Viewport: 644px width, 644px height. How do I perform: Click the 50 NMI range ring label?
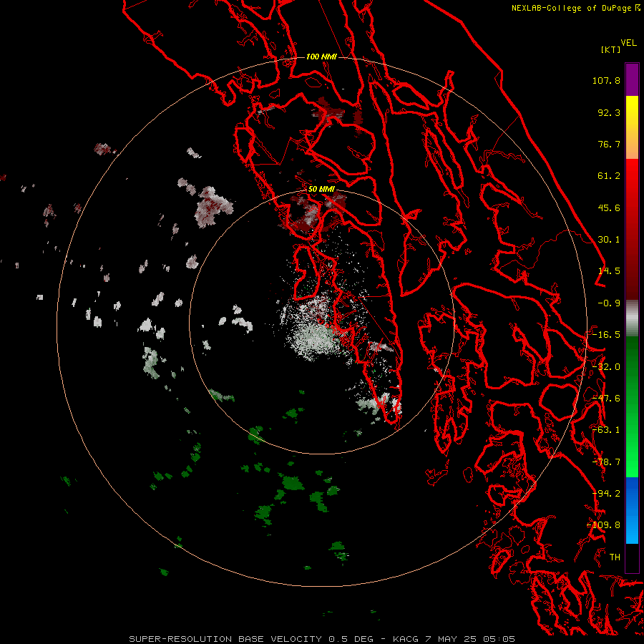(x=321, y=190)
